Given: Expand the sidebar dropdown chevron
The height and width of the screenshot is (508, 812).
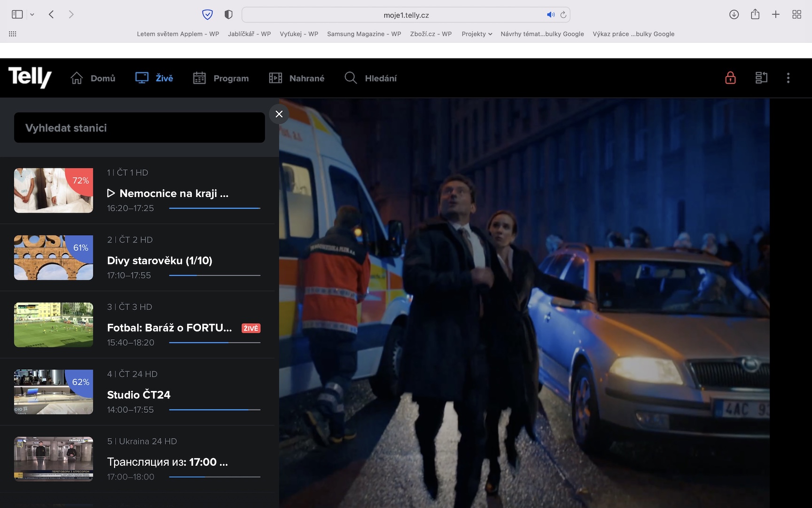Looking at the screenshot, I should [x=32, y=15].
